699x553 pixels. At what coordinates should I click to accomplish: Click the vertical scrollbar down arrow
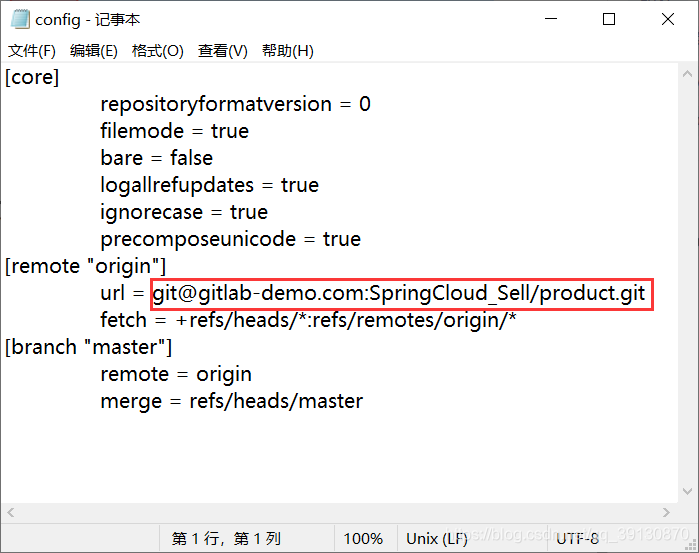[687, 491]
